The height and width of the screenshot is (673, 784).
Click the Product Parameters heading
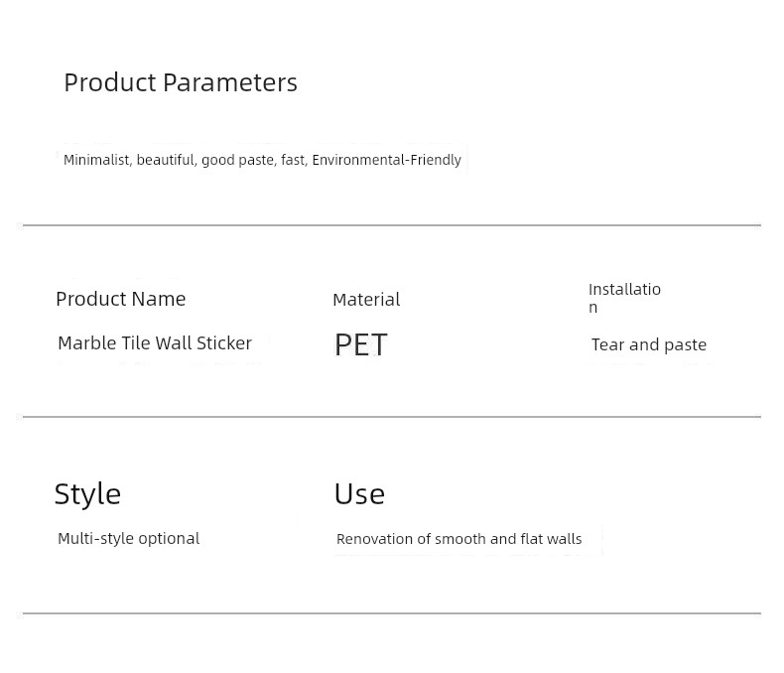181,82
